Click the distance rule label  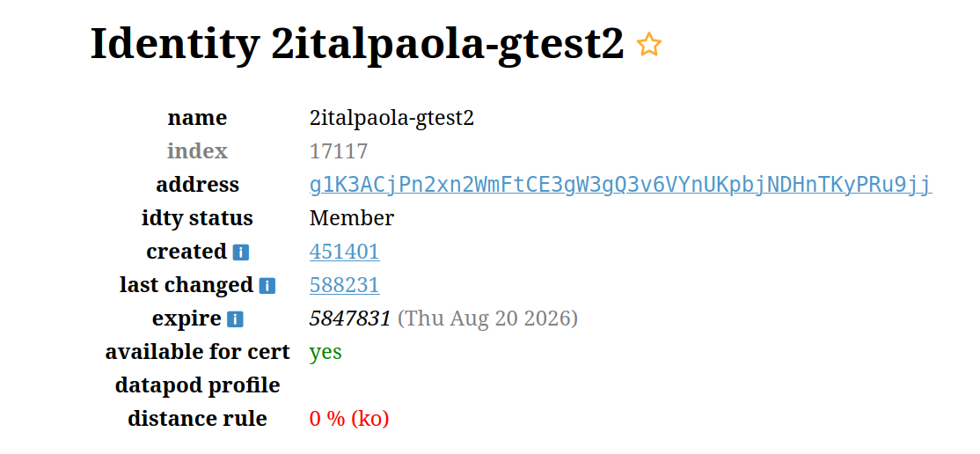[x=197, y=419]
